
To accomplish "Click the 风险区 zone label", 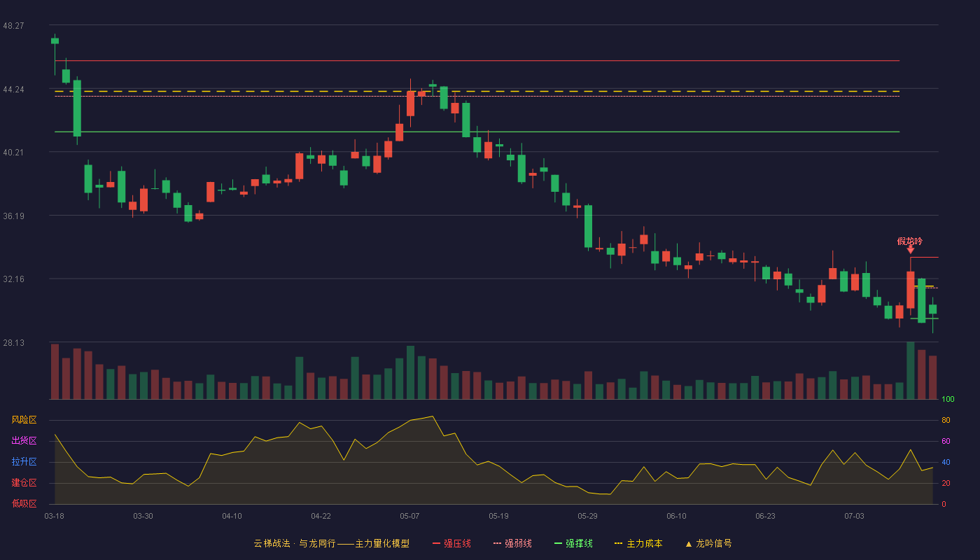I will pyautogui.click(x=24, y=420).
